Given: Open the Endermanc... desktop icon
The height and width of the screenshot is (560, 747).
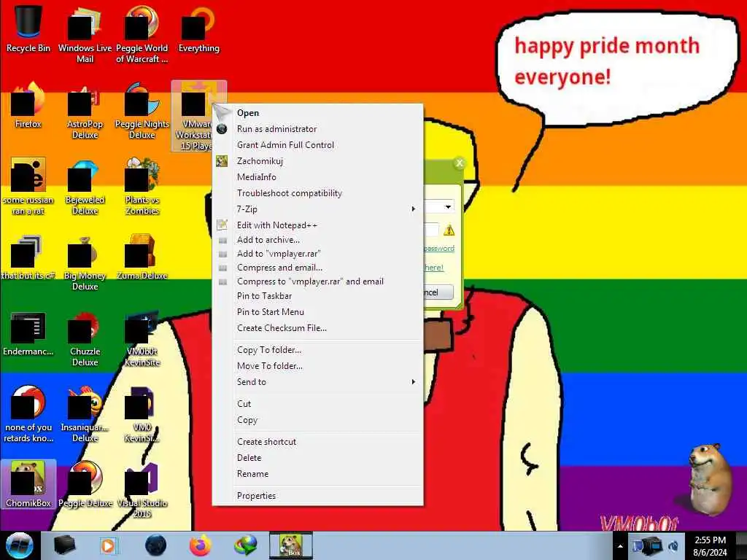Looking at the screenshot, I should (x=28, y=333).
